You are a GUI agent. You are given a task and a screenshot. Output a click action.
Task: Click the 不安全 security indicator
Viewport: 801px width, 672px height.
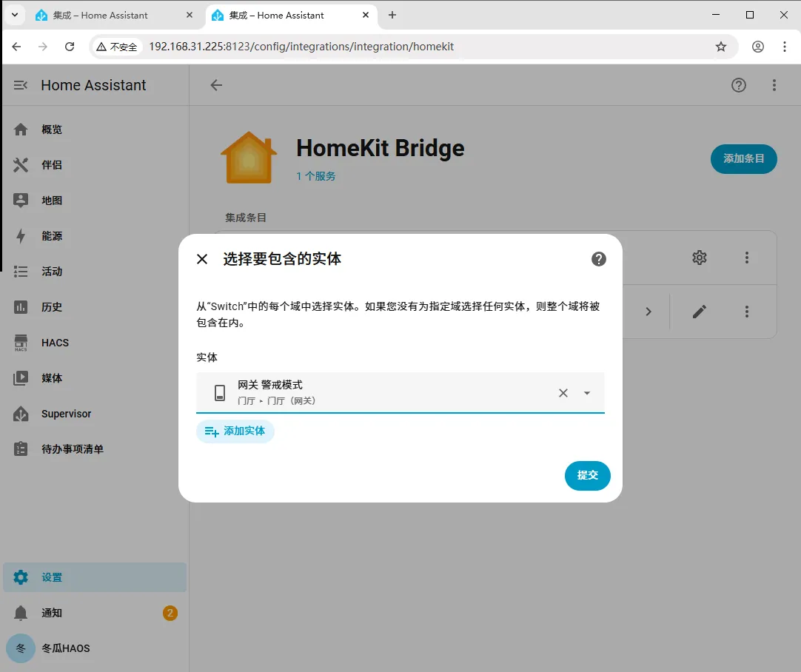(x=117, y=47)
